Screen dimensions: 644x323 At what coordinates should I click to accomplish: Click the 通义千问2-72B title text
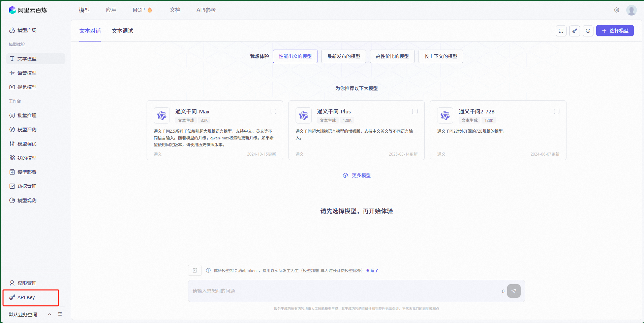[477, 112]
